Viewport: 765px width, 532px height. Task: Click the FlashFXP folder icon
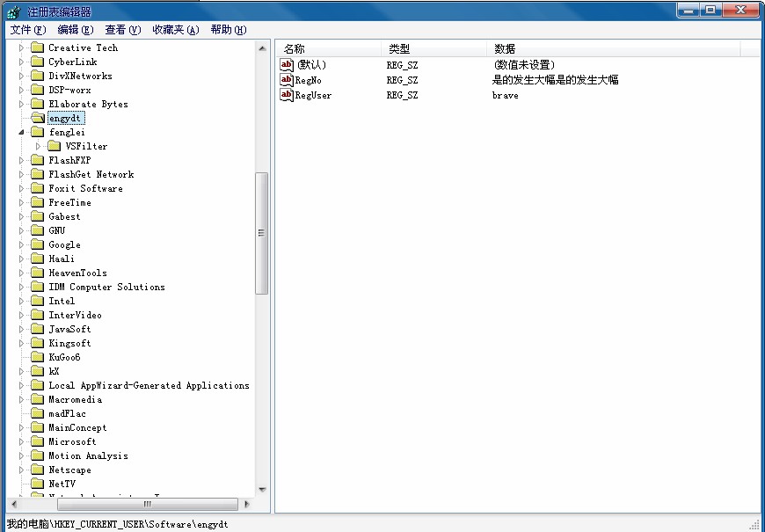click(37, 160)
